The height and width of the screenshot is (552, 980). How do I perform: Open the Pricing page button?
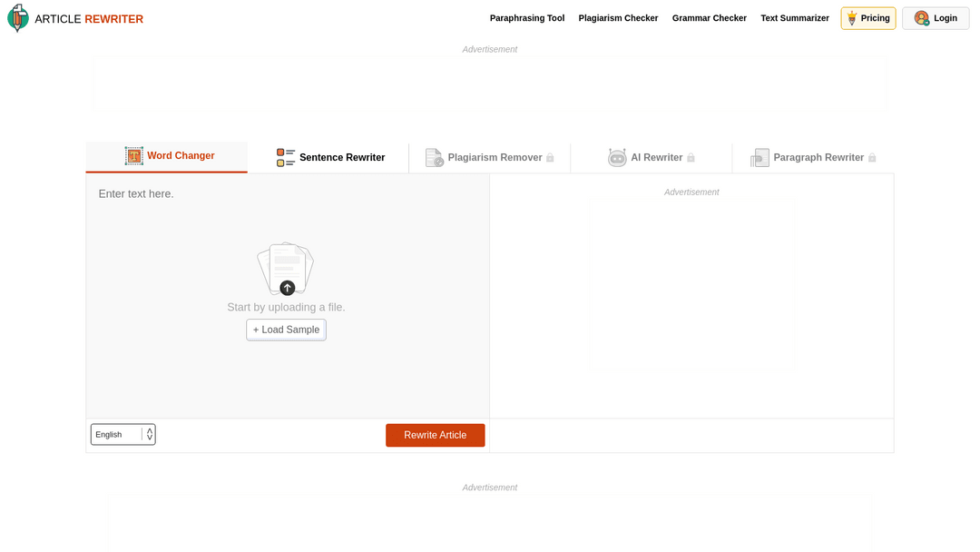click(867, 18)
